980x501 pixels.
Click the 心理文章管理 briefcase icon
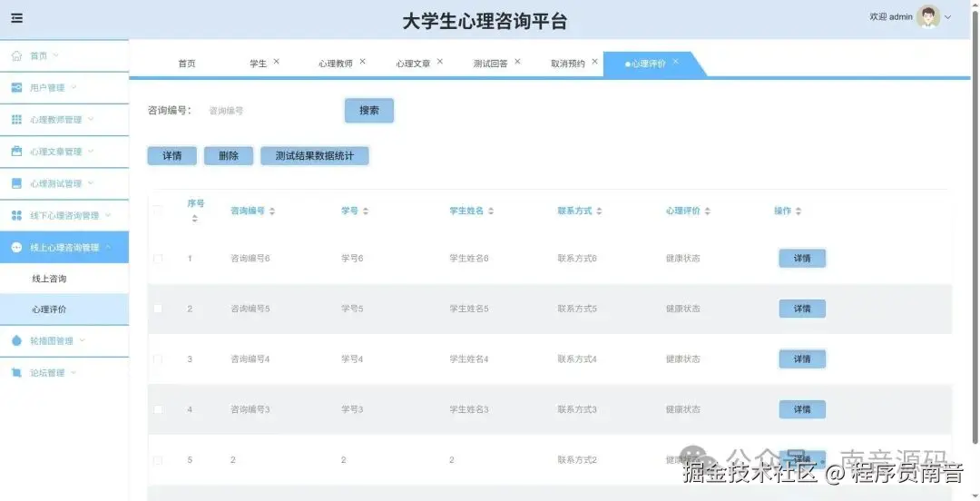(x=17, y=152)
